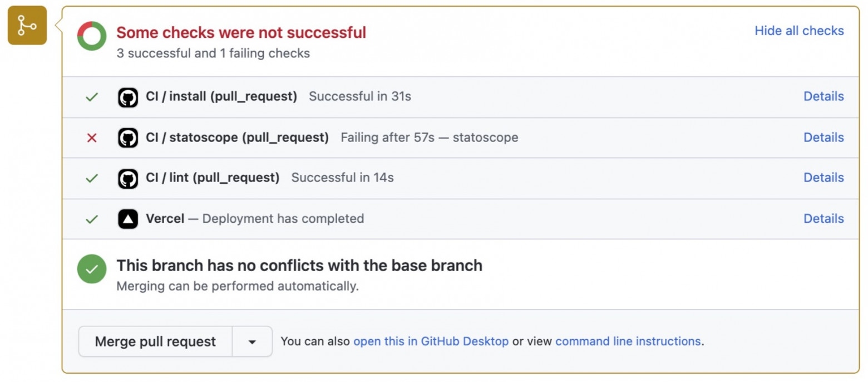The width and height of the screenshot is (868, 382).
Task: Click the green checkmark beside CI install
Action: point(92,96)
